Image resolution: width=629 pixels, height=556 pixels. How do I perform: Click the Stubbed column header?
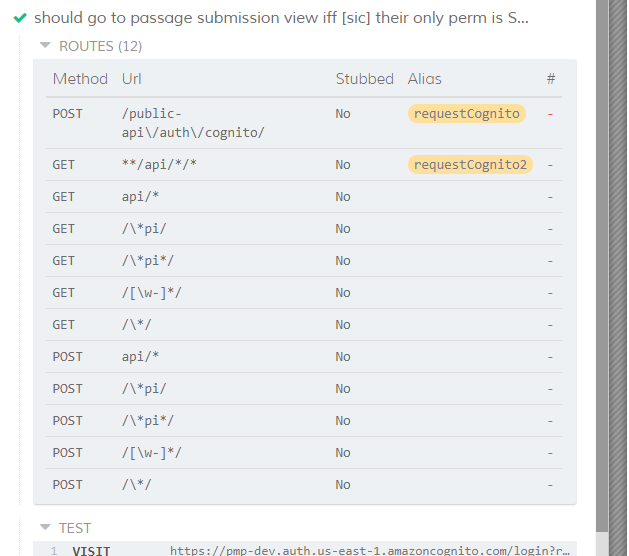pyautogui.click(x=364, y=79)
